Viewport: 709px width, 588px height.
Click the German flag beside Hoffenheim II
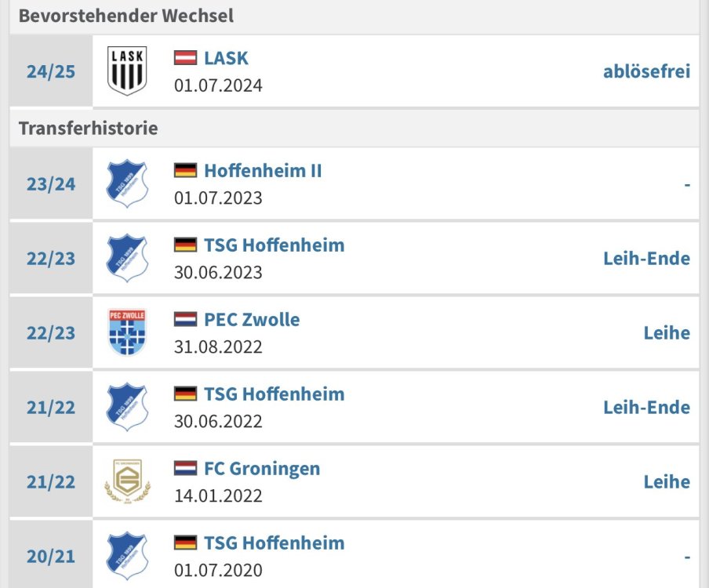(x=185, y=171)
